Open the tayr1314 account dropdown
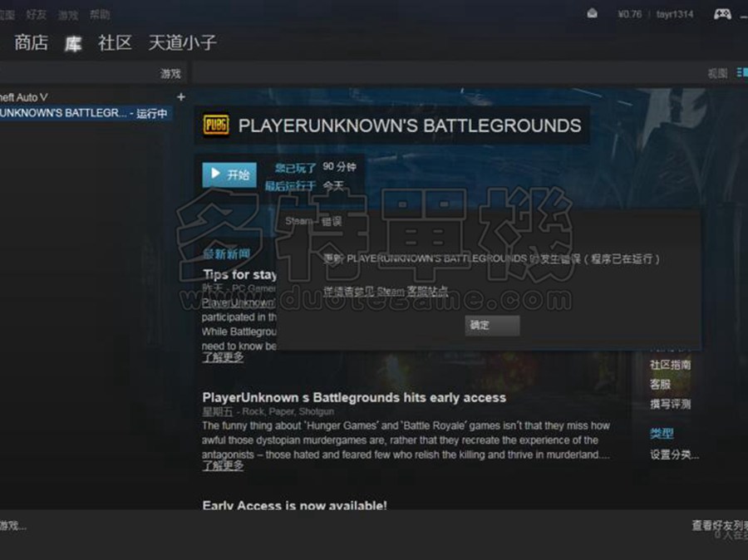 click(x=675, y=14)
